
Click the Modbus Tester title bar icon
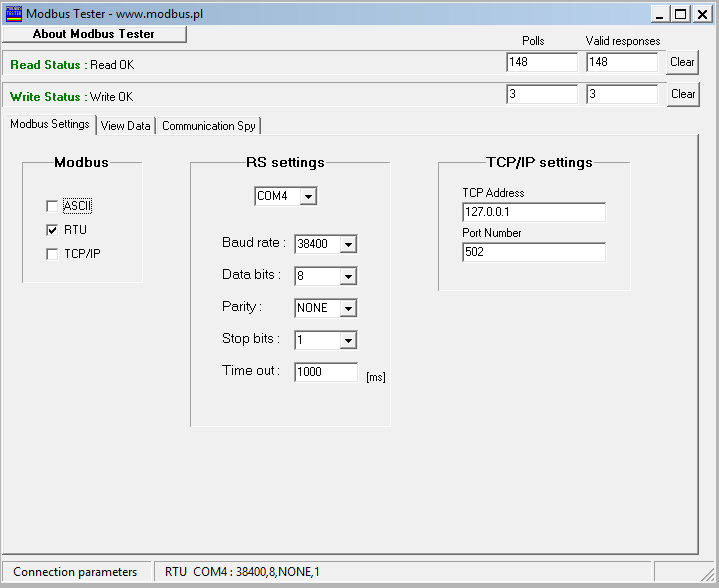[x=13, y=14]
